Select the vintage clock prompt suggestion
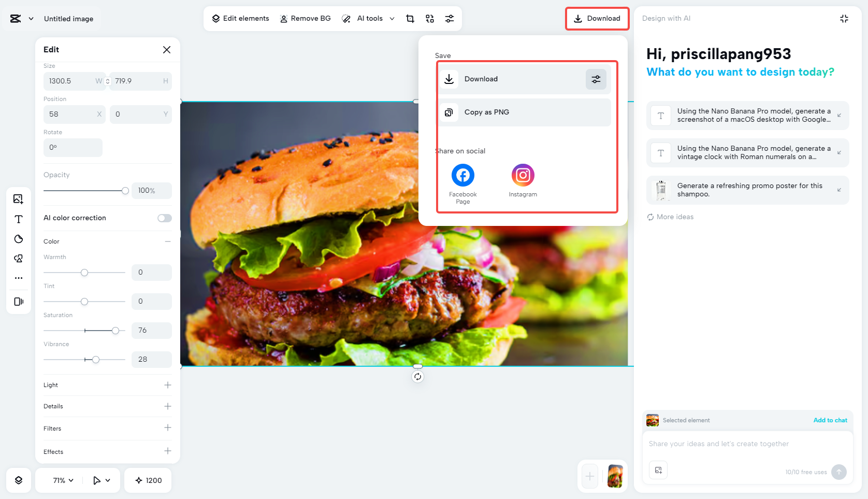This screenshot has height=499, width=868. (748, 153)
